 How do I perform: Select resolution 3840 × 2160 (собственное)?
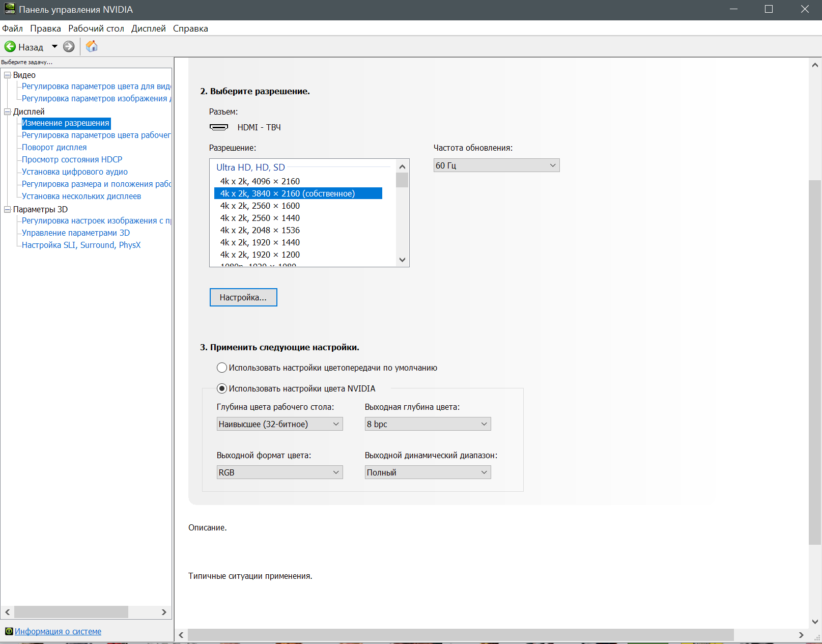coord(298,193)
